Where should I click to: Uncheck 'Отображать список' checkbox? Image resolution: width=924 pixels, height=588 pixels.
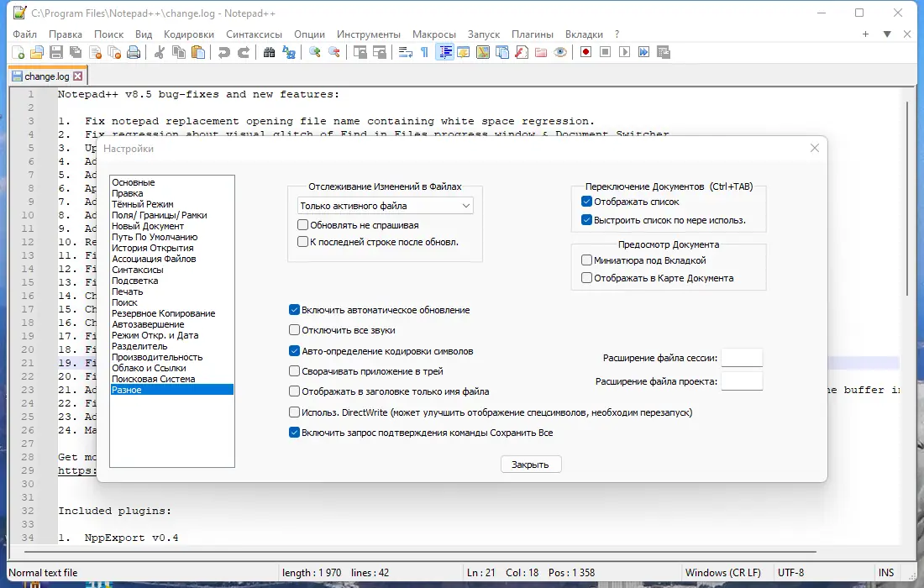[586, 201]
